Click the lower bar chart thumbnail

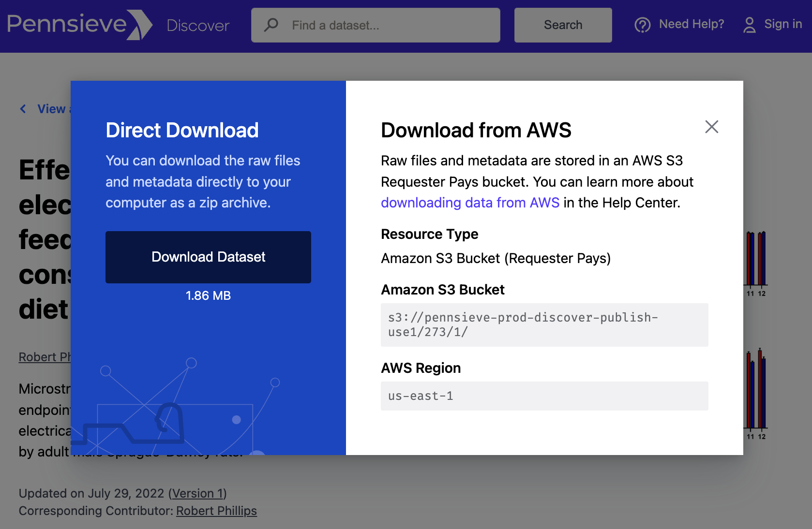click(x=755, y=394)
